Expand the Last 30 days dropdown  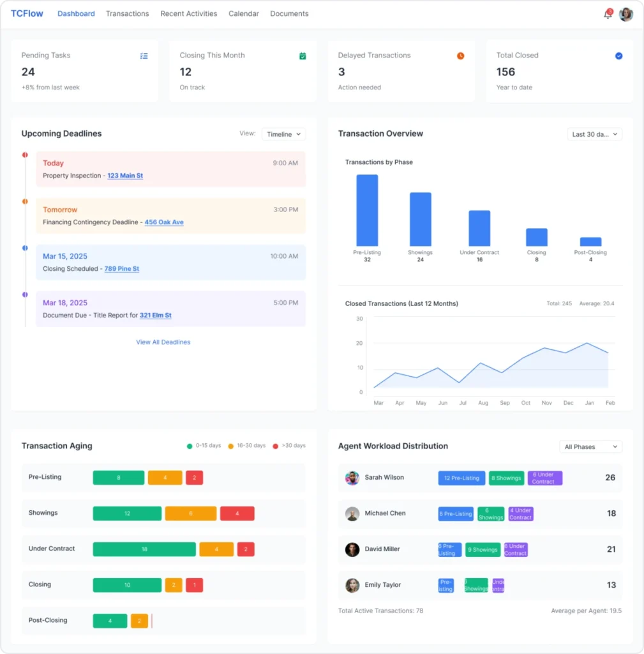click(x=594, y=134)
